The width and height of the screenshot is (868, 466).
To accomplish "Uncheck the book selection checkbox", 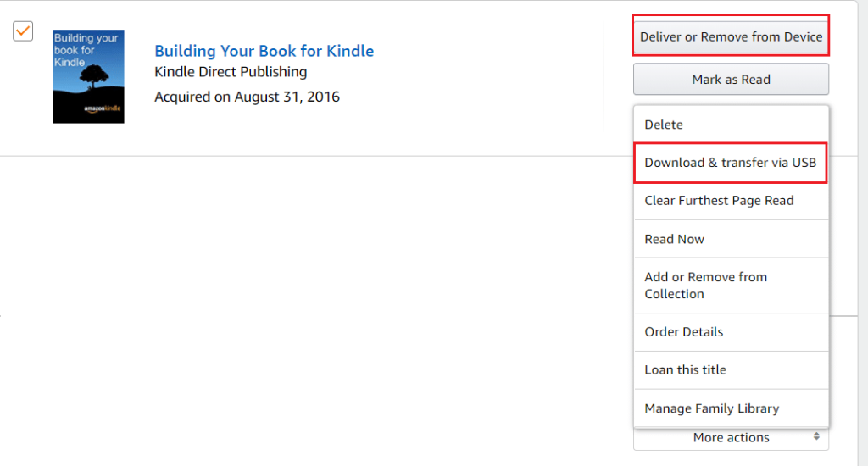I will [23, 31].
